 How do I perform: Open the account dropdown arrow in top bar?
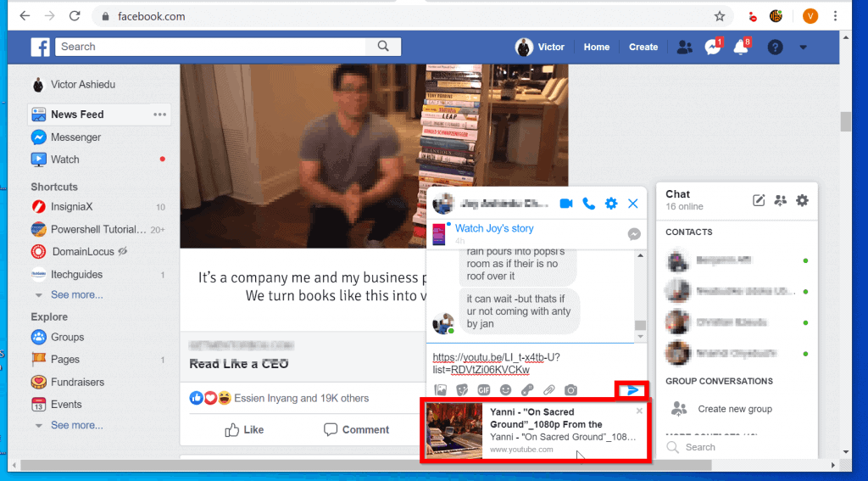click(803, 48)
